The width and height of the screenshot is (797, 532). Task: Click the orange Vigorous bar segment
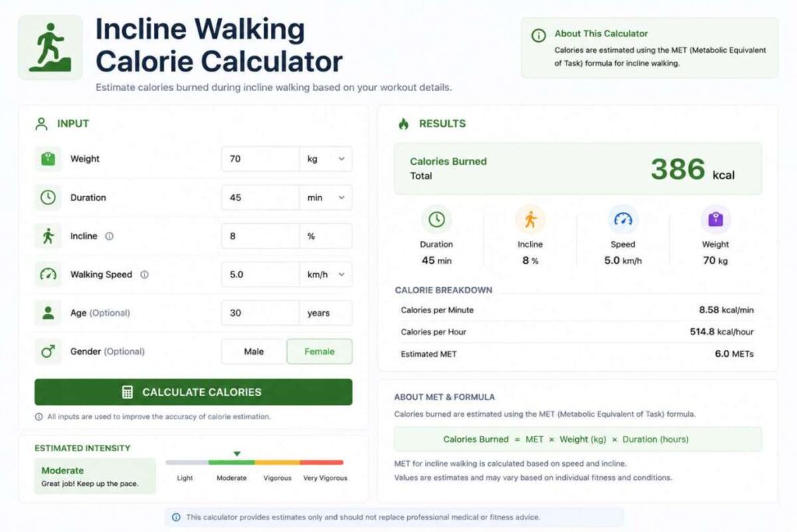[277, 462]
